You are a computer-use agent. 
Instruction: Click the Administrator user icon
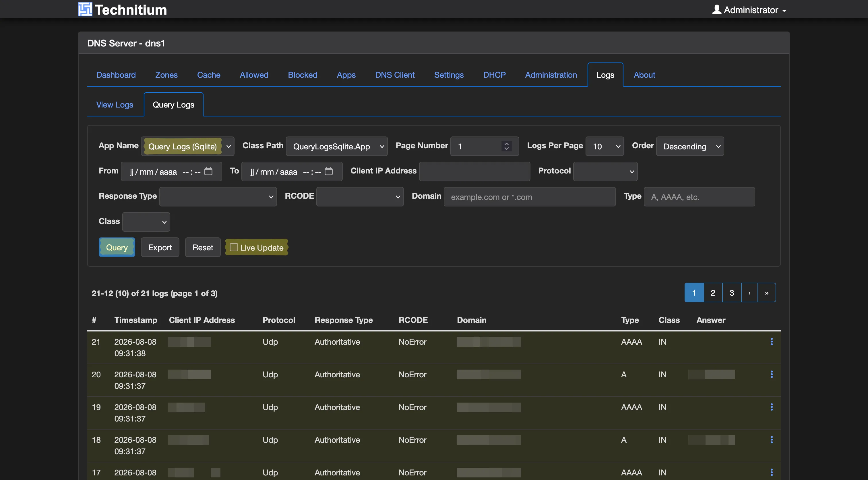pyautogui.click(x=717, y=9)
